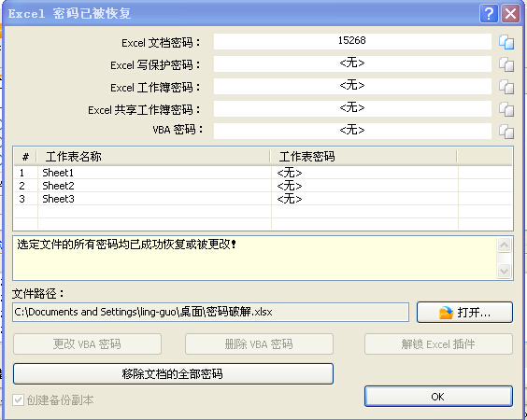Copy the Excel 文档密码 value 15268
The image size is (527, 420).
(x=506, y=42)
